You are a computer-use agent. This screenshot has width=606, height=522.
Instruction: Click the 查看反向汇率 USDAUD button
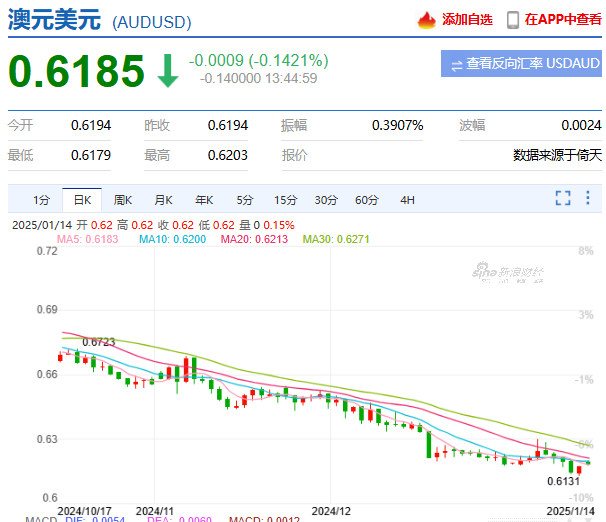[521, 64]
